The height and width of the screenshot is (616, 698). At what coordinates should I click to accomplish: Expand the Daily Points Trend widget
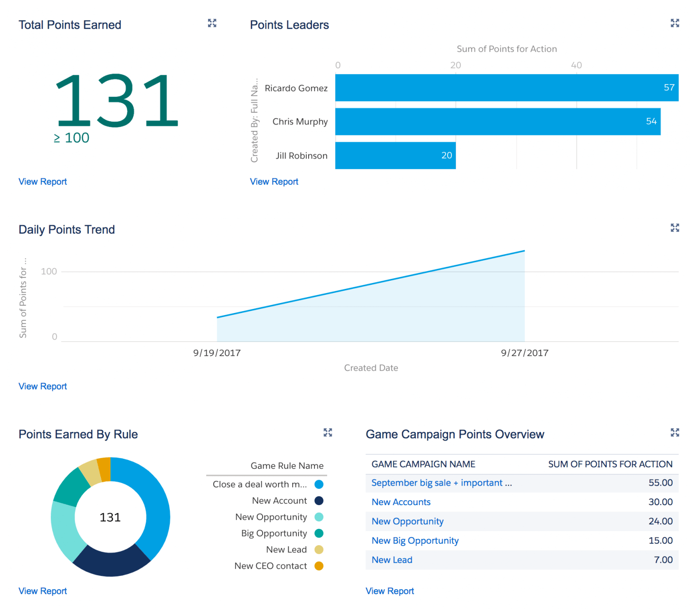pyautogui.click(x=675, y=228)
